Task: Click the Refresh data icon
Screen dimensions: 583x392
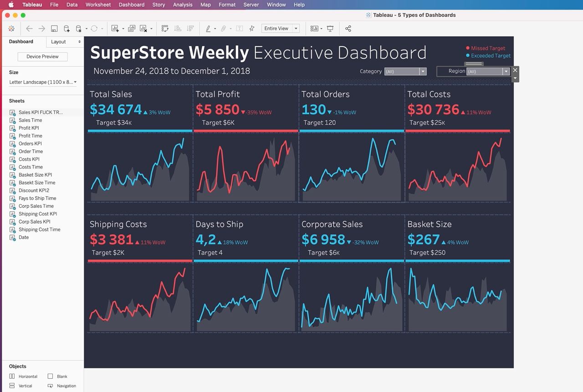Action: tap(94, 28)
